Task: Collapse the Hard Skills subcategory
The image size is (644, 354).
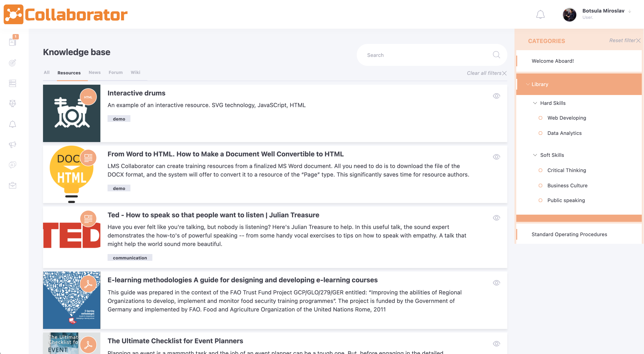Action: tap(535, 103)
